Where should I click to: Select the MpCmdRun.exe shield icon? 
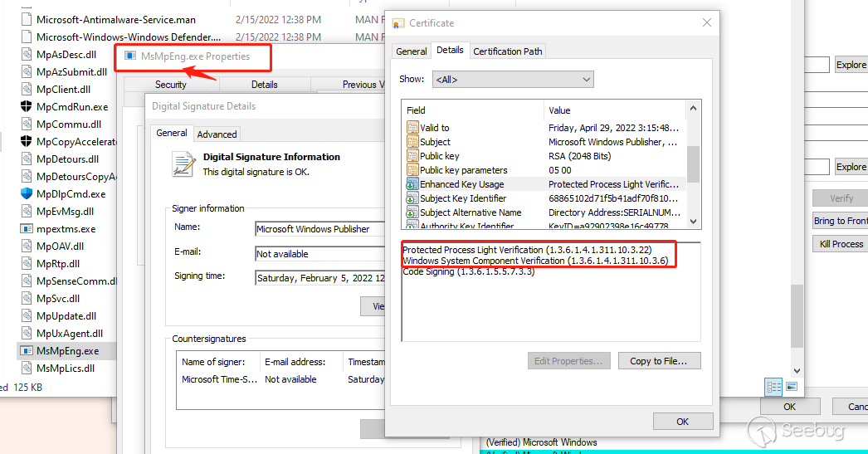tap(27, 107)
